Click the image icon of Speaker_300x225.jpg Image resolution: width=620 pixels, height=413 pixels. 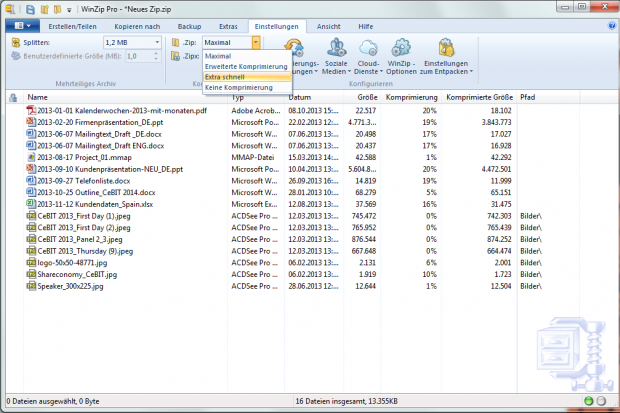point(31,286)
